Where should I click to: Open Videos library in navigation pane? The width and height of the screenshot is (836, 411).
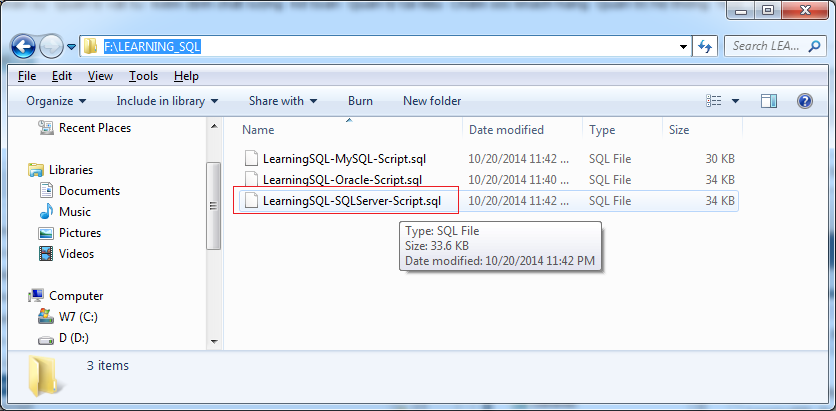tap(77, 254)
